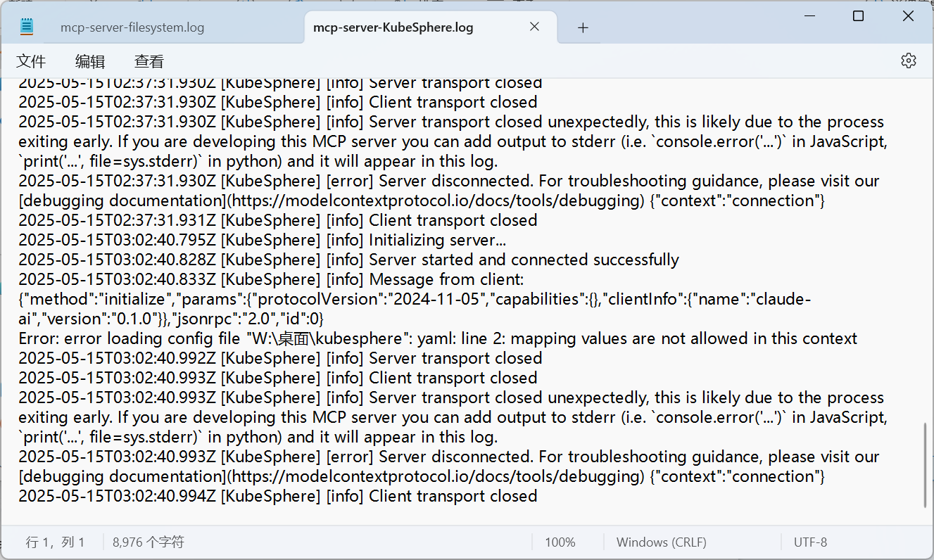
Task: Click the Notepad app icon in title bar
Action: [27, 27]
